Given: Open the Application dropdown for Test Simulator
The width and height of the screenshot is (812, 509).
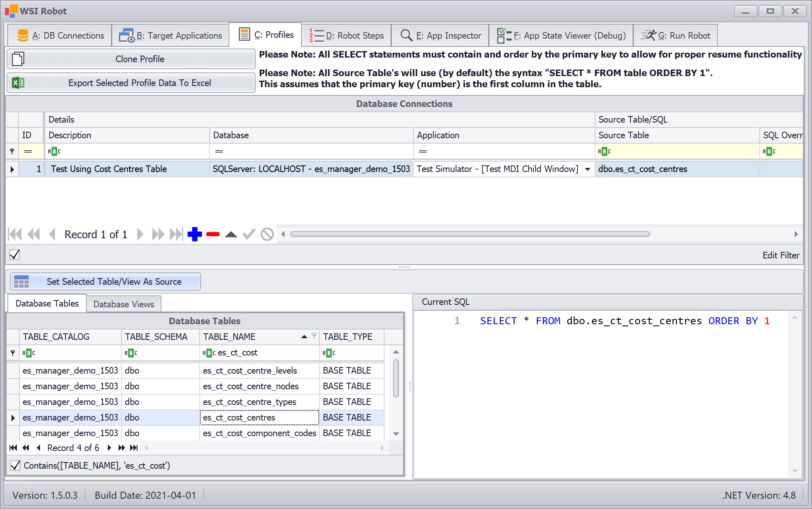Looking at the screenshot, I should (588, 169).
